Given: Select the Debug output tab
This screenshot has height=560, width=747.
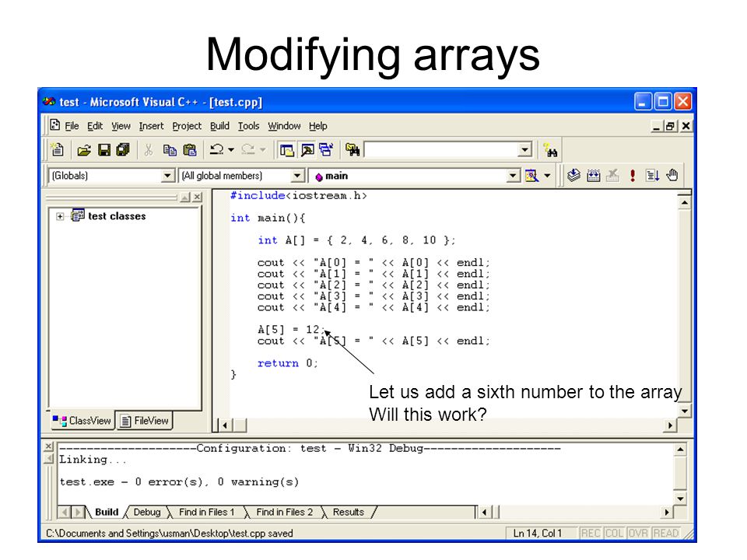Looking at the screenshot, I should point(147,512).
